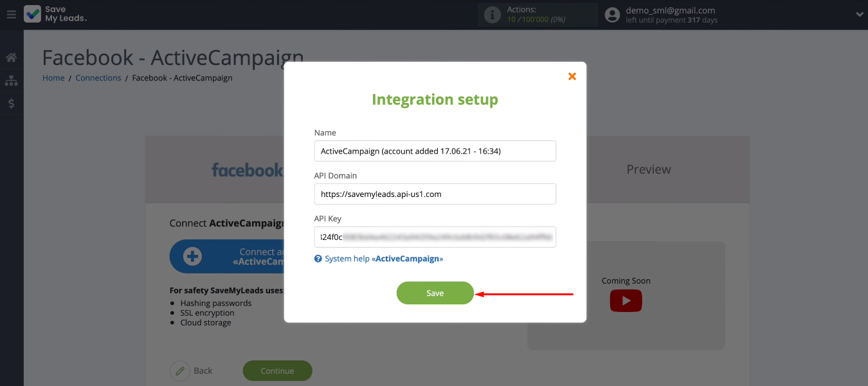
Task: Click the green Continue button
Action: click(x=277, y=371)
